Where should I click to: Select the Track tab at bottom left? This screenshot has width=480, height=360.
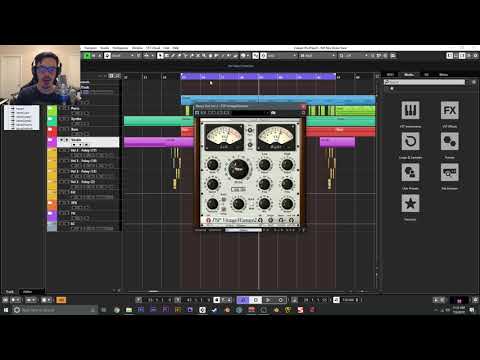point(10,292)
